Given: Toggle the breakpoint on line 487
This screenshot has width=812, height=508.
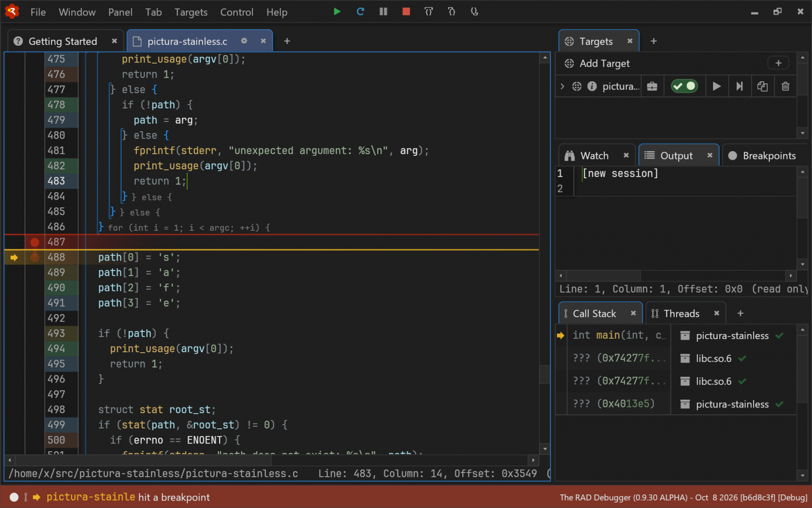Looking at the screenshot, I should 35,242.
